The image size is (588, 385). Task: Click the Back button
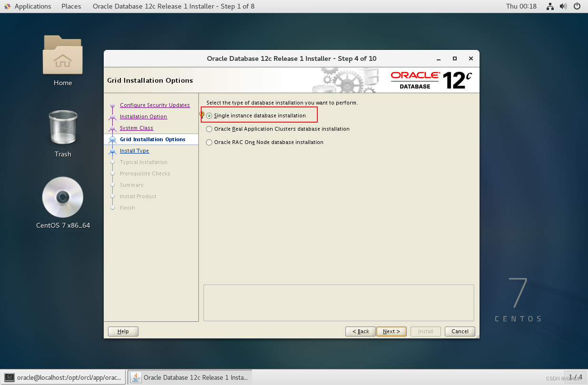pyautogui.click(x=360, y=331)
